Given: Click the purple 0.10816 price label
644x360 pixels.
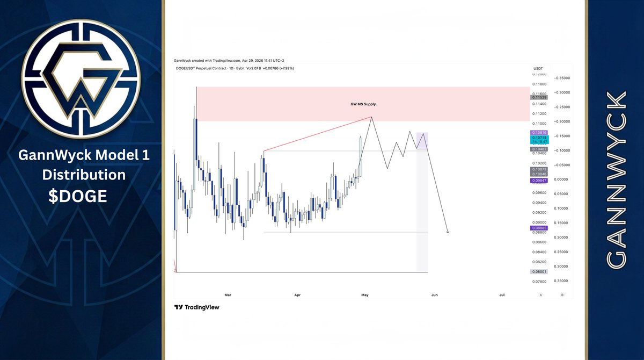Looking at the screenshot, I should pos(538,132).
